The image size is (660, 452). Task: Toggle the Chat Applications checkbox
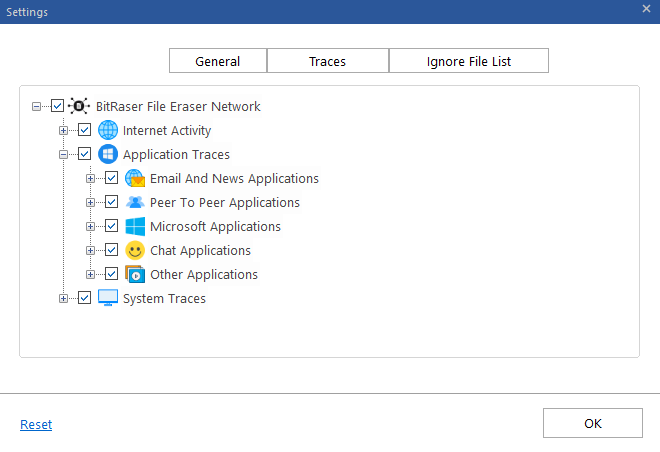[x=112, y=250]
